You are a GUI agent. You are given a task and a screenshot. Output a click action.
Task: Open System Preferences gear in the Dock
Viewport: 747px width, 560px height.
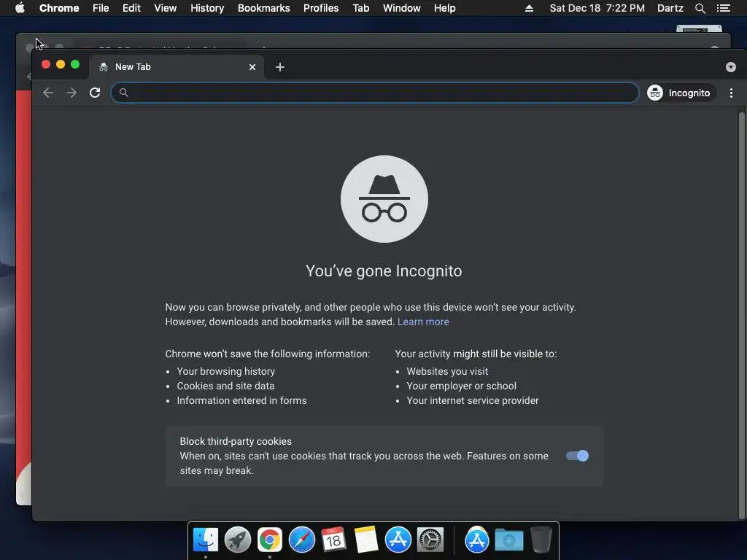pyautogui.click(x=430, y=540)
